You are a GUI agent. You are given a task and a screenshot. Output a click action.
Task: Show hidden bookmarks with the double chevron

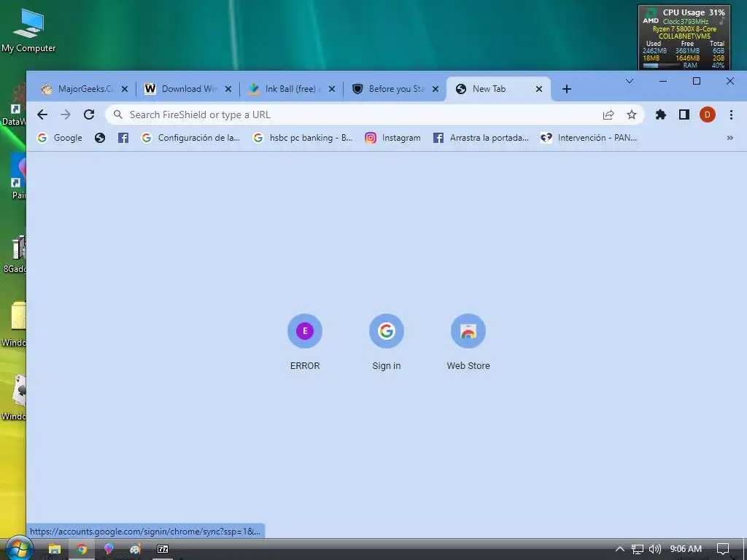tap(729, 138)
